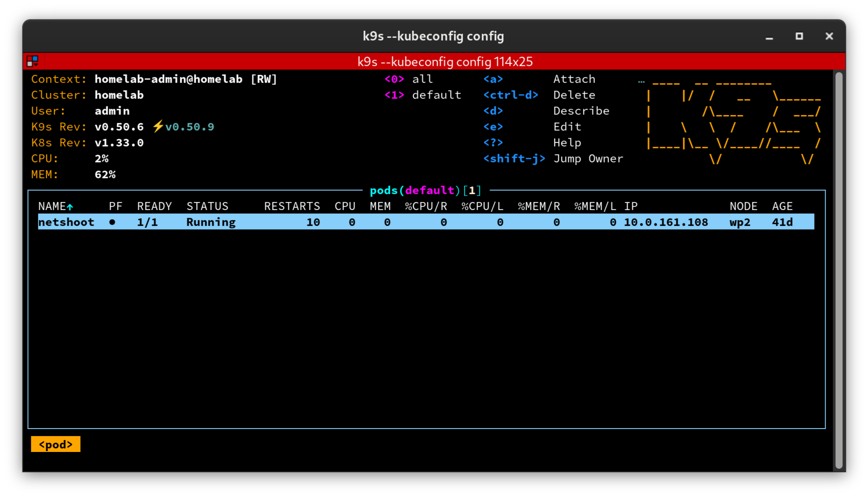Click the <e> Edit shortcut hint
This screenshot has width=868, height=497.
point(532,127)
